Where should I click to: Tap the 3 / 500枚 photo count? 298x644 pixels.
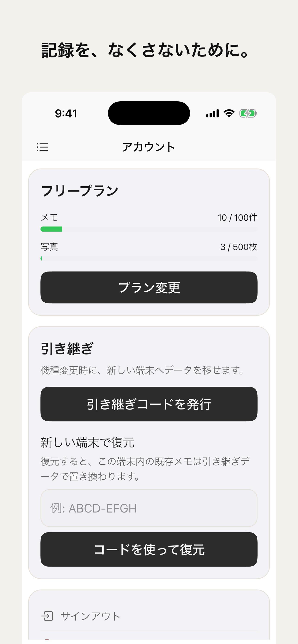239,247
